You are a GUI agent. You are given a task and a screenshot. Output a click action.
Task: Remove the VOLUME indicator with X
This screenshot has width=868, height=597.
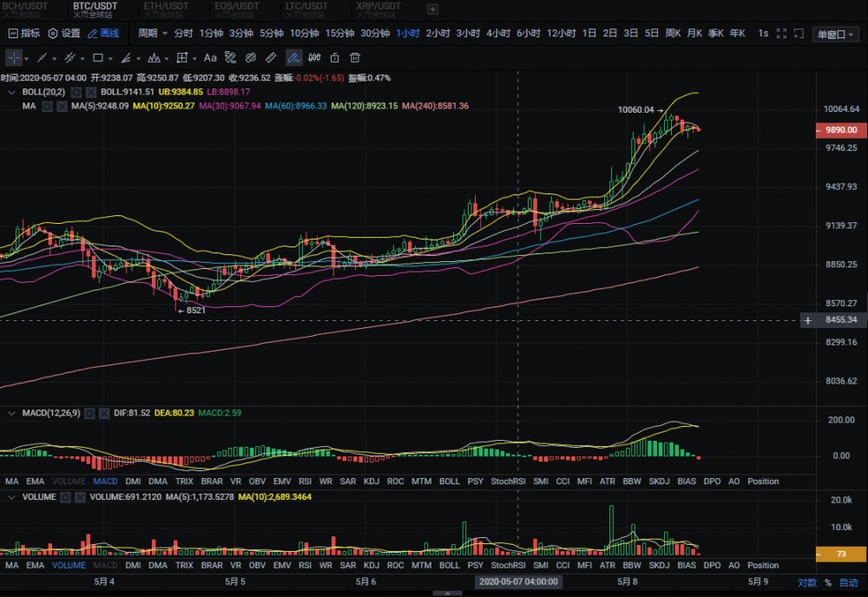pyautogui.click(x=82, y=497)
